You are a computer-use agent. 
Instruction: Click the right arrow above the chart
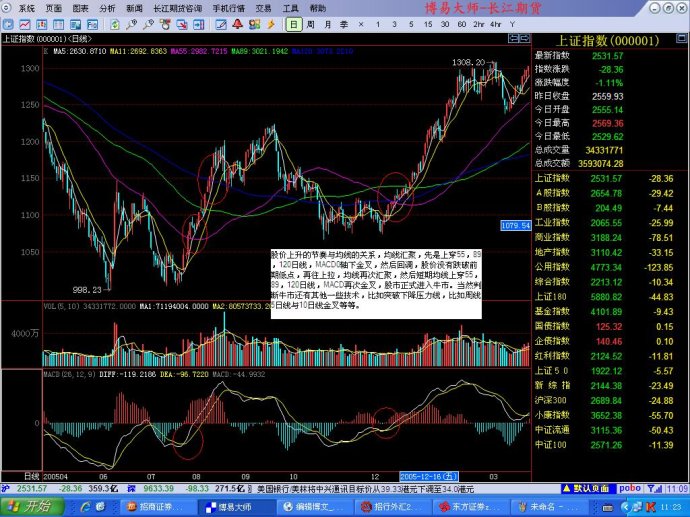[525, 39]
